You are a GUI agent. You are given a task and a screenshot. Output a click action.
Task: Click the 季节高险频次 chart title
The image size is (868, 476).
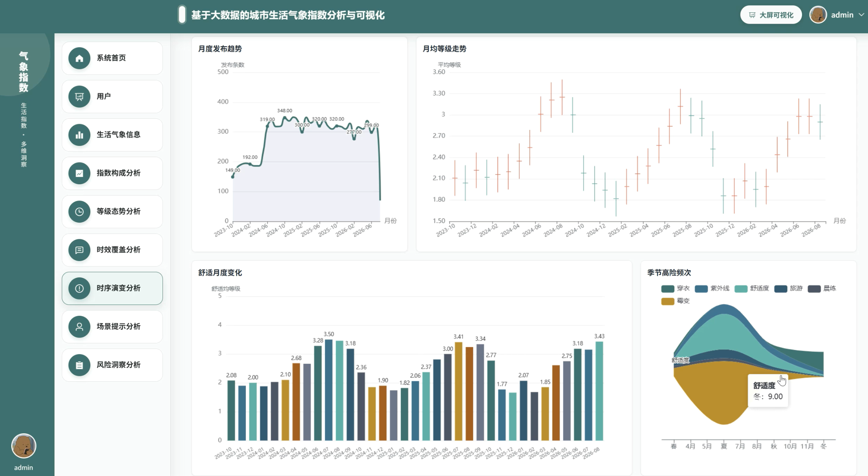point(669,273)
